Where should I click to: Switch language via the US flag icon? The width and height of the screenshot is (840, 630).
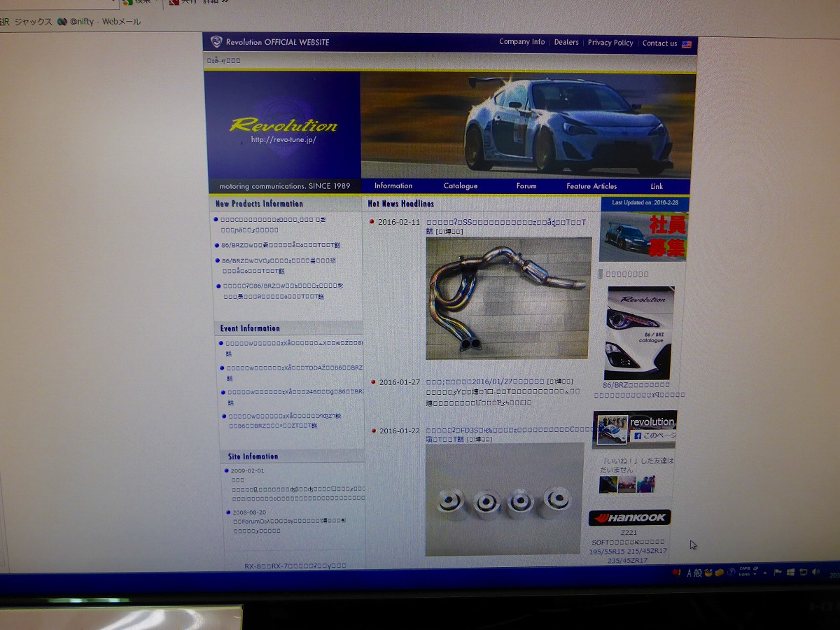pos(687,44)
